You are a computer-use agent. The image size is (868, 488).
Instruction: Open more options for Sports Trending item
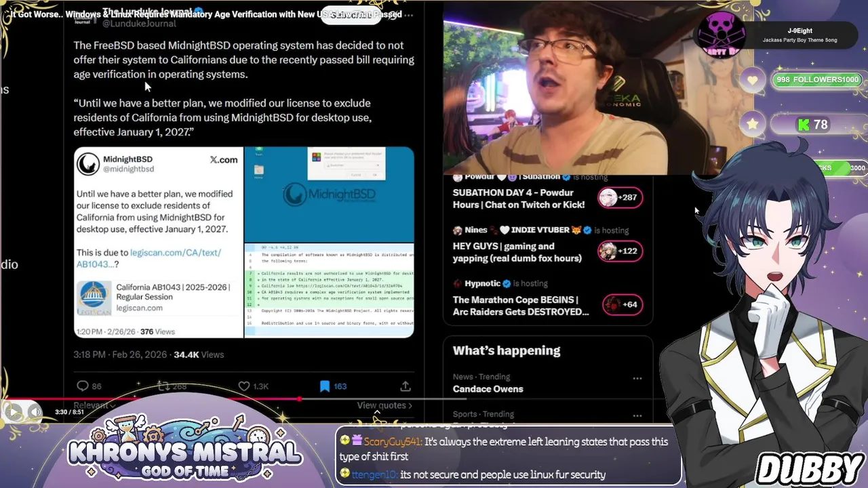(x=637, y=415)
